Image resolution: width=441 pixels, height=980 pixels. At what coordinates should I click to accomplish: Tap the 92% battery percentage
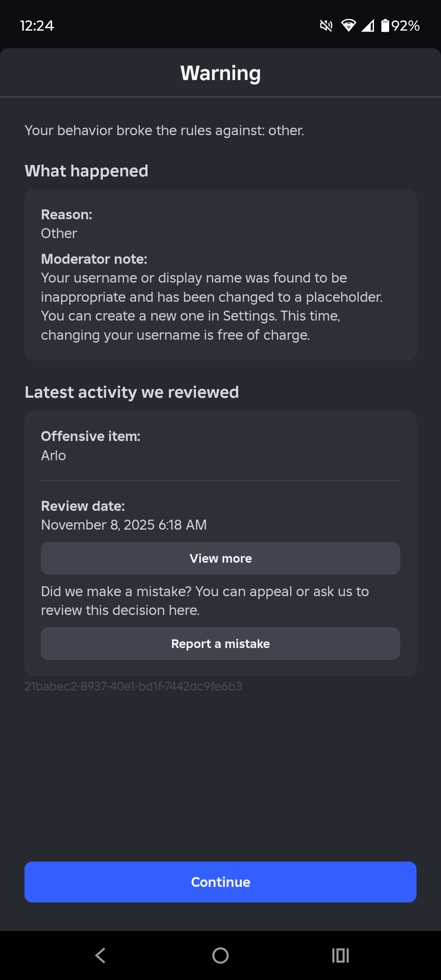(405, 26)
